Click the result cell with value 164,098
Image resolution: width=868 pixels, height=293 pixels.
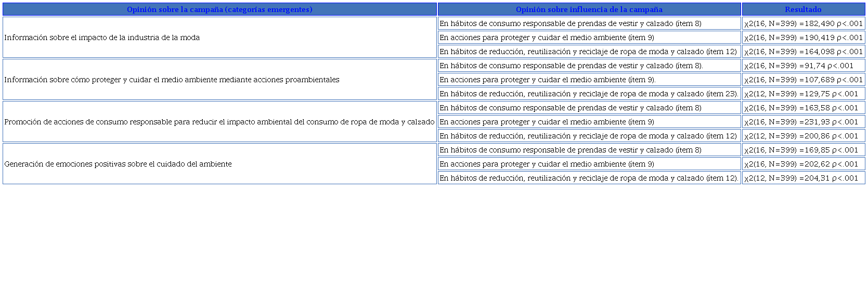pos(803,52)
